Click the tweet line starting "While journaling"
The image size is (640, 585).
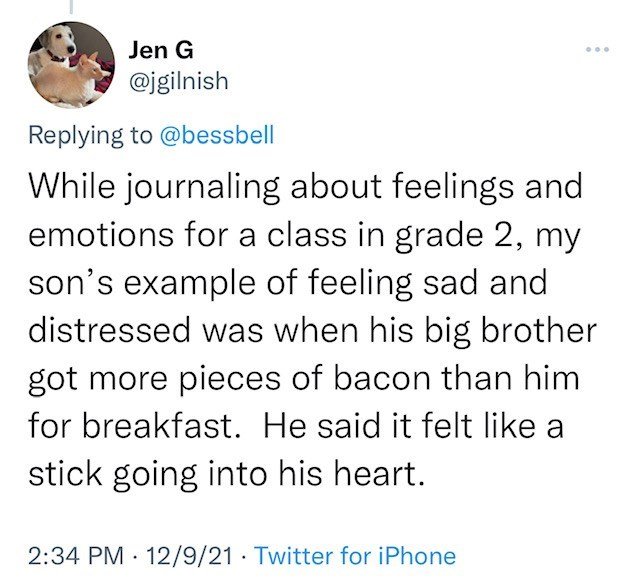[305, 188]
